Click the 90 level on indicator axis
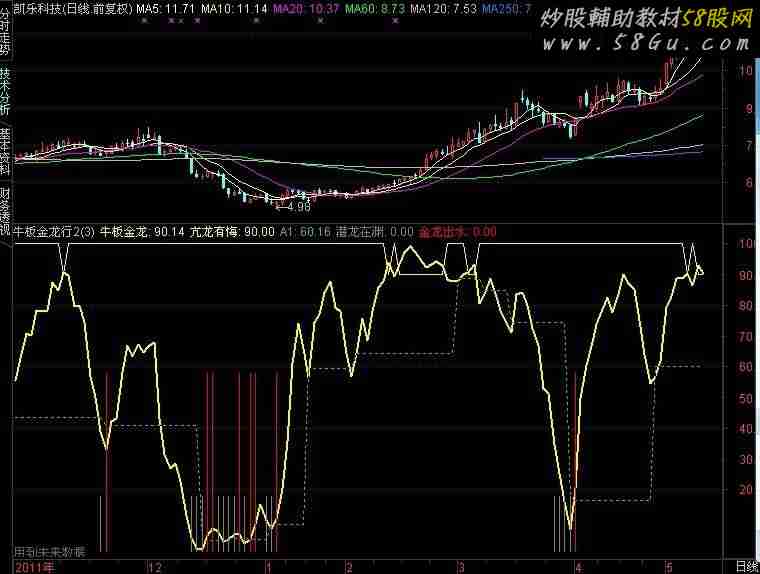The image size is (760, 574). pyautogui.click(x=745, y=275)
